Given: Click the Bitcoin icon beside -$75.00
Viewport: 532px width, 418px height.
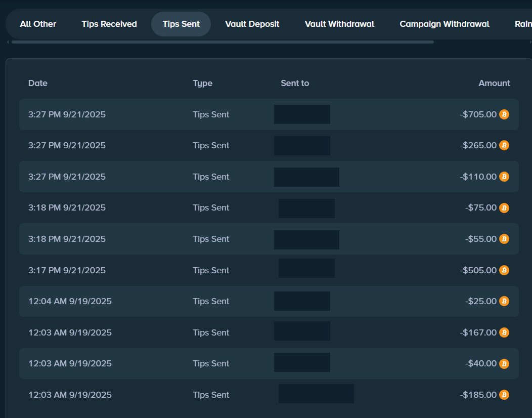Looking at the screenshot, I should (504, 207).
